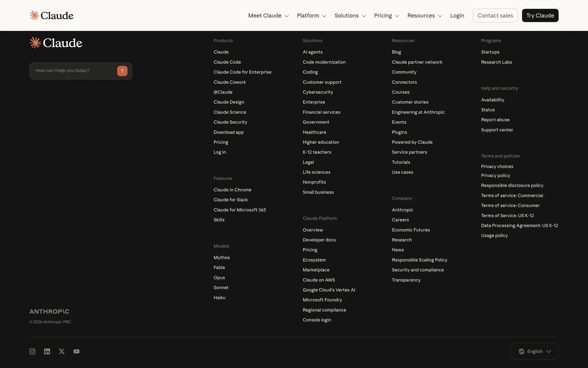This screenshot has height=368, width=588.
Task: Open the YouTube social icon
Action: (x=76, y=351)
